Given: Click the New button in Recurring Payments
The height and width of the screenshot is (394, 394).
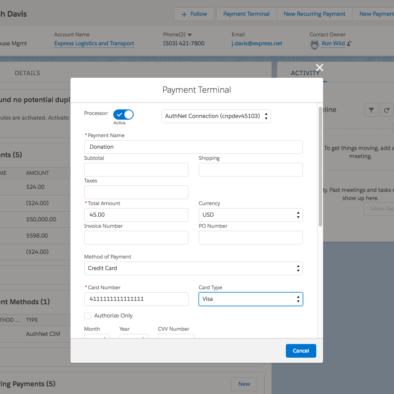Looking at the screenshot, I should click(x=244, y=384).
